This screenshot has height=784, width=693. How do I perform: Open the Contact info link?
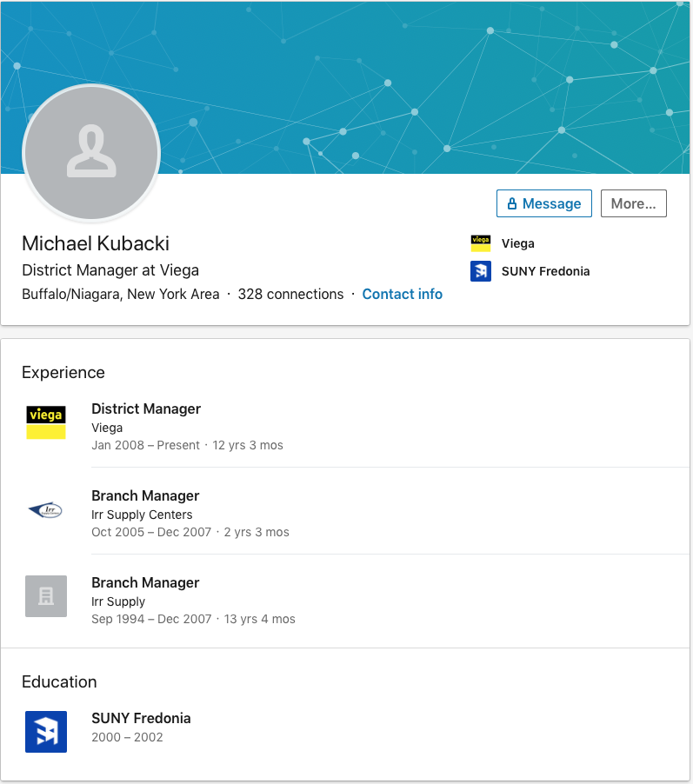tap(402, 294)
